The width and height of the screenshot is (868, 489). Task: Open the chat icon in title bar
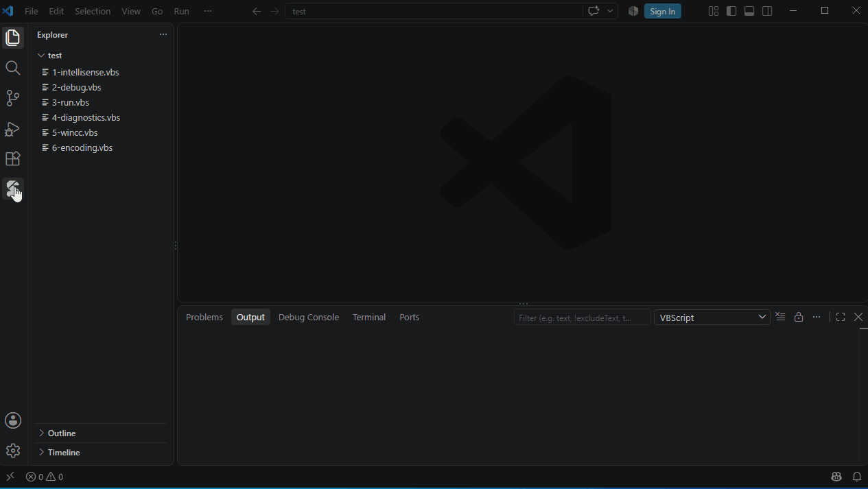594,11
